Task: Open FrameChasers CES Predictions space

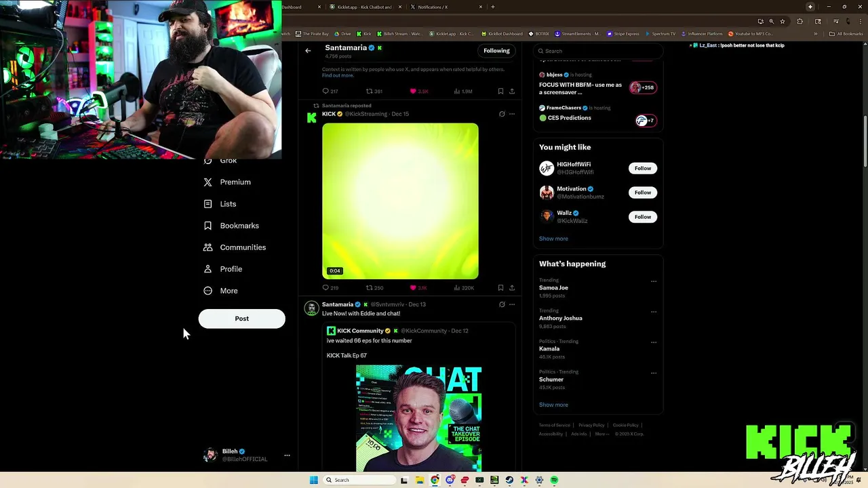Action: tap(597, 113)
